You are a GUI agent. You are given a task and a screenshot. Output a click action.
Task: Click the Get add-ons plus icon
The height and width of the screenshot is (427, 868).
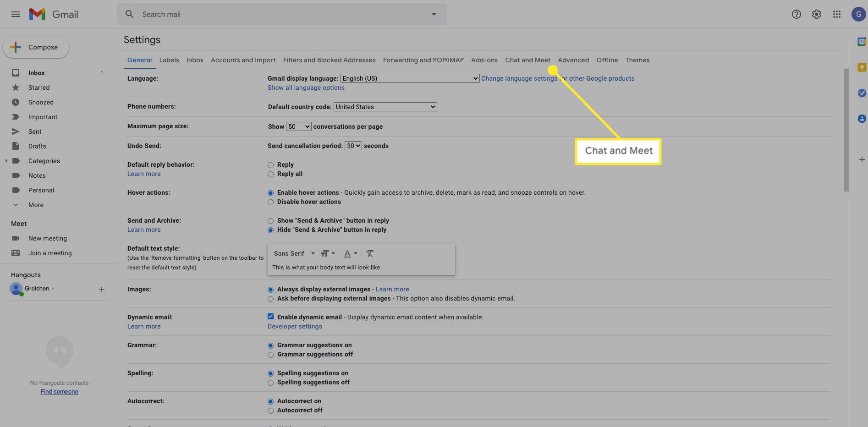862,159
